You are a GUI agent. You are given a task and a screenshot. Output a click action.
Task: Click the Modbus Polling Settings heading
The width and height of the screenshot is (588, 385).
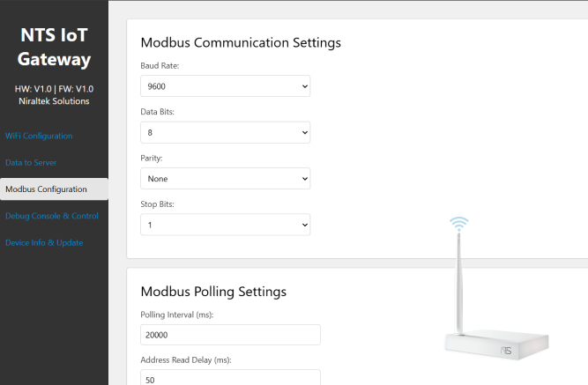213,291
